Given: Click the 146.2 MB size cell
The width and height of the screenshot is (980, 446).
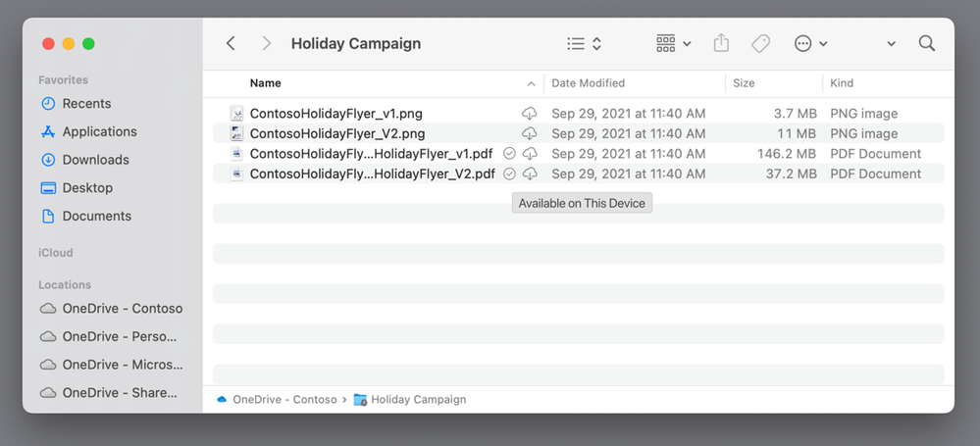Looking at the screenshot, I should click(x=787, y=154).
